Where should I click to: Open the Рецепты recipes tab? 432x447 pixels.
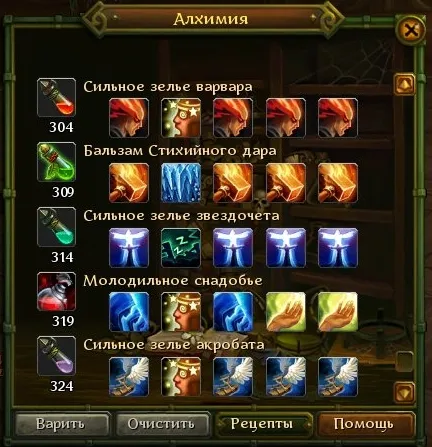[263, 424]
